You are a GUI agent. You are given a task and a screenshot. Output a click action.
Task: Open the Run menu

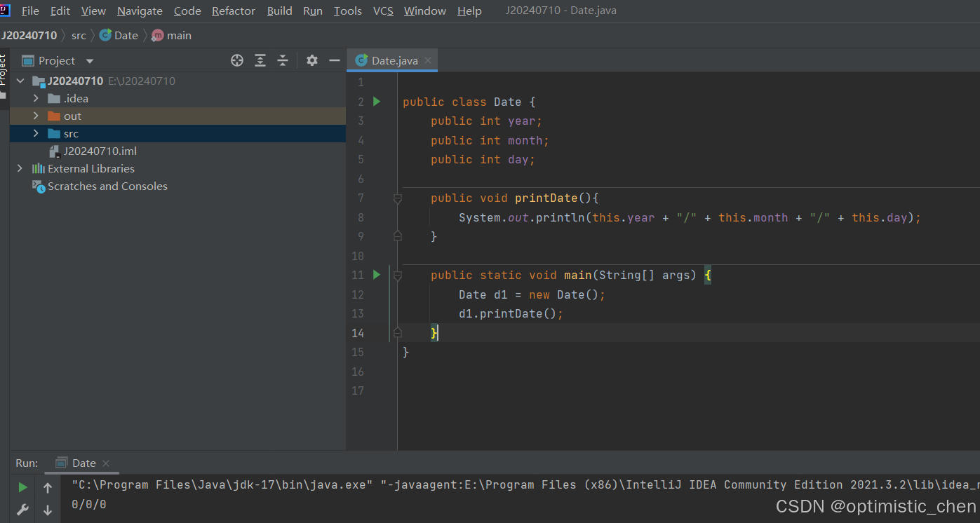click(313, 11)
